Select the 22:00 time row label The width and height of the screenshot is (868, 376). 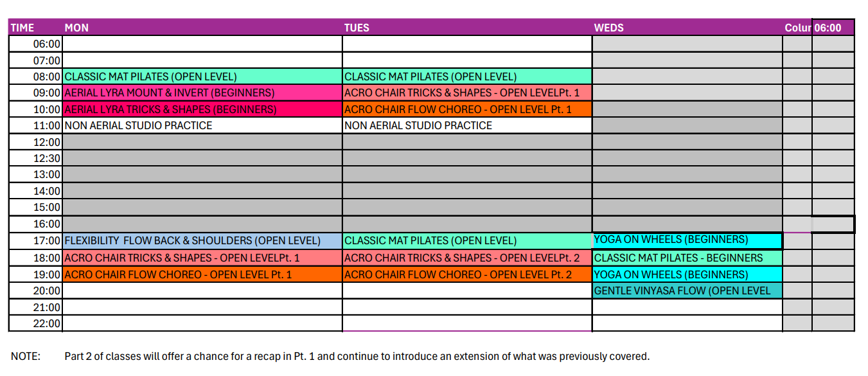pos(35,323)
